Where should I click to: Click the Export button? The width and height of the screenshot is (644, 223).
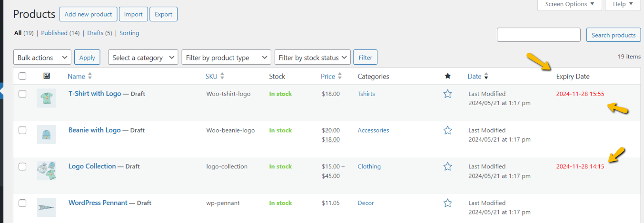pyautogui.click(x=163, y=14)
